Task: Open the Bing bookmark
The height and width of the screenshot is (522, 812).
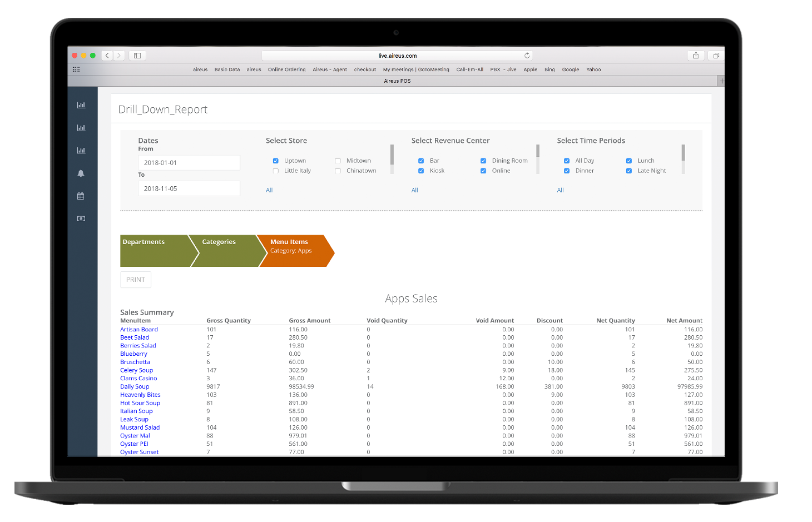Action: pyautogui.click(x=549, y=69)
